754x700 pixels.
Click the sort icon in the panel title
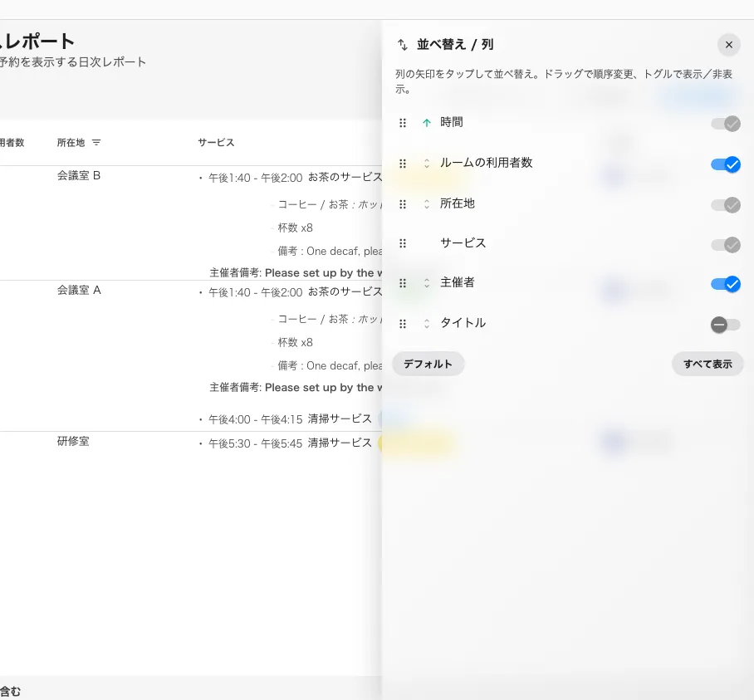point(403,45)
